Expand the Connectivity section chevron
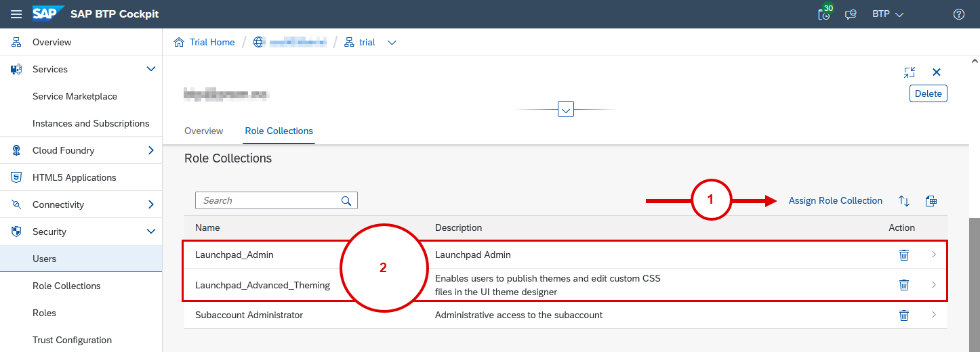 point(151,204)
